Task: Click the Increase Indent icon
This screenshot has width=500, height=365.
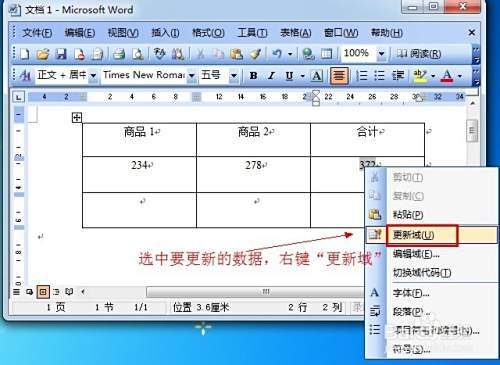Action: 398,76
